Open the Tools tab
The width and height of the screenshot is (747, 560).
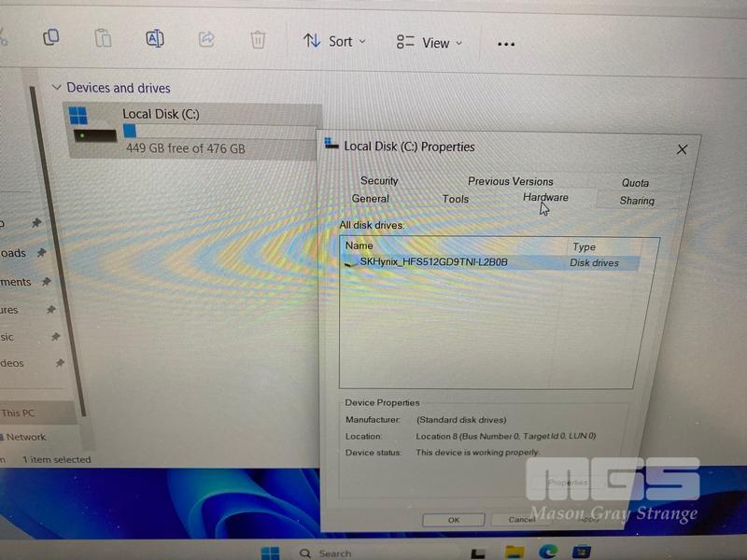pyautogui.click(x=456, y=199)
